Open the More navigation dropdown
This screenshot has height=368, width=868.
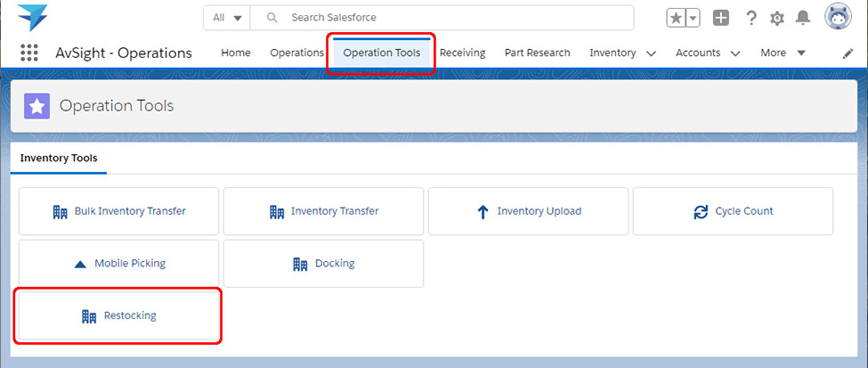click(x=783, y=53)
